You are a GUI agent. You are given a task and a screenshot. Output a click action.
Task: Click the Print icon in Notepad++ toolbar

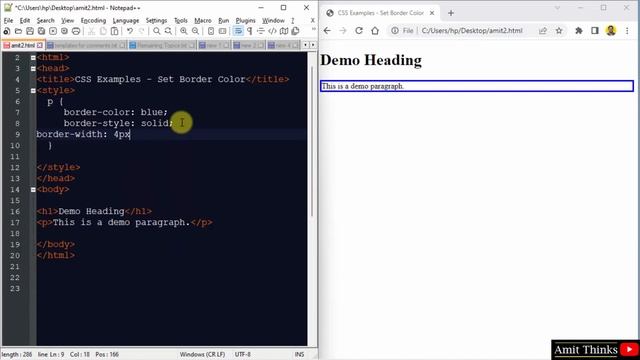(x=76, y=31)
